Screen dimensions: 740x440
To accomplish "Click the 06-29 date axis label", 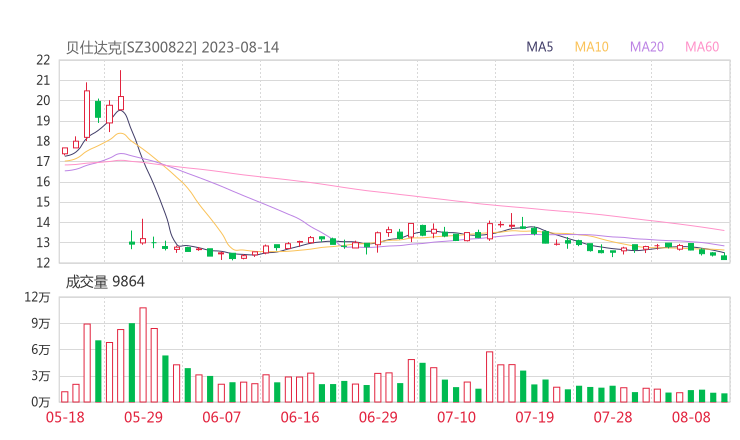I will pos(378,417).
